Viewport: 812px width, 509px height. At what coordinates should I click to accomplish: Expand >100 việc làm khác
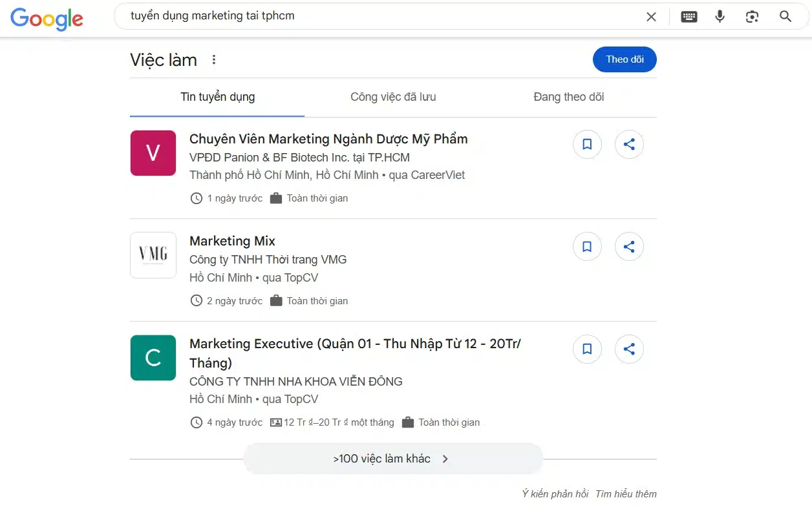pos(392,459)
